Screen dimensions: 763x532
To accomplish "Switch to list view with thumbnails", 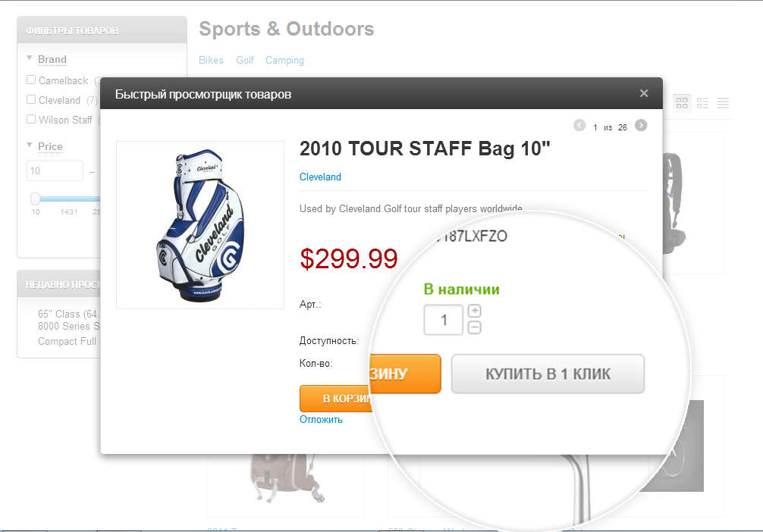I will click(703, 102).
